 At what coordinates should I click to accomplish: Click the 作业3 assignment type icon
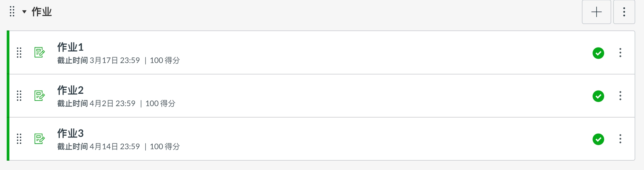click(x=40, y=139)
